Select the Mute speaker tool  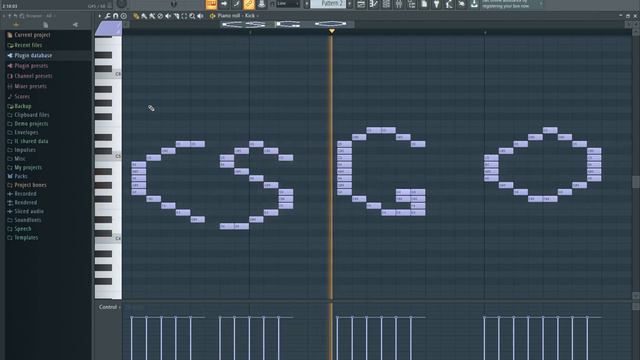(x=168, y=16)
